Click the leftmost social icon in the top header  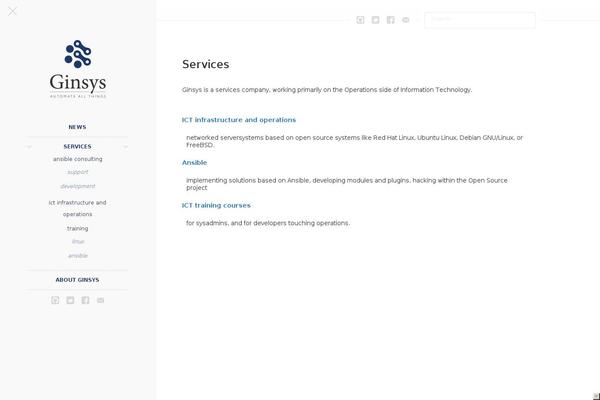pos(360,20)
